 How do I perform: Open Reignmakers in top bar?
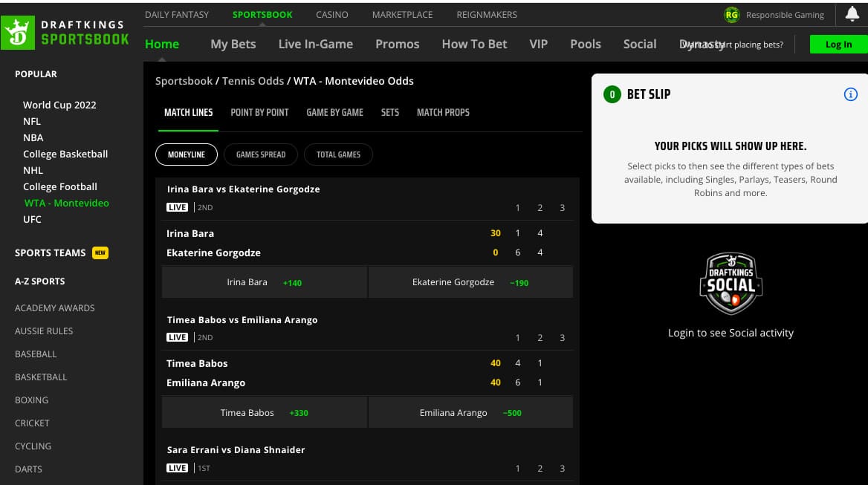point(487,15)
